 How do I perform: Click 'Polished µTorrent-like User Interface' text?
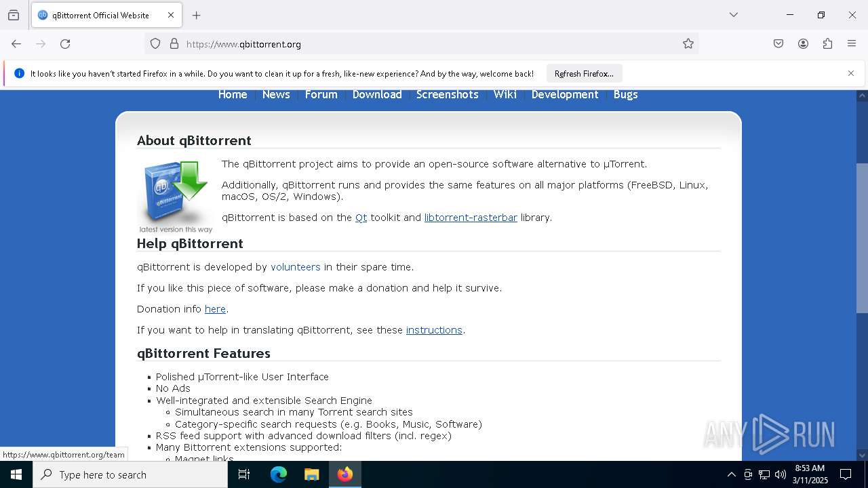coord(242,377)
